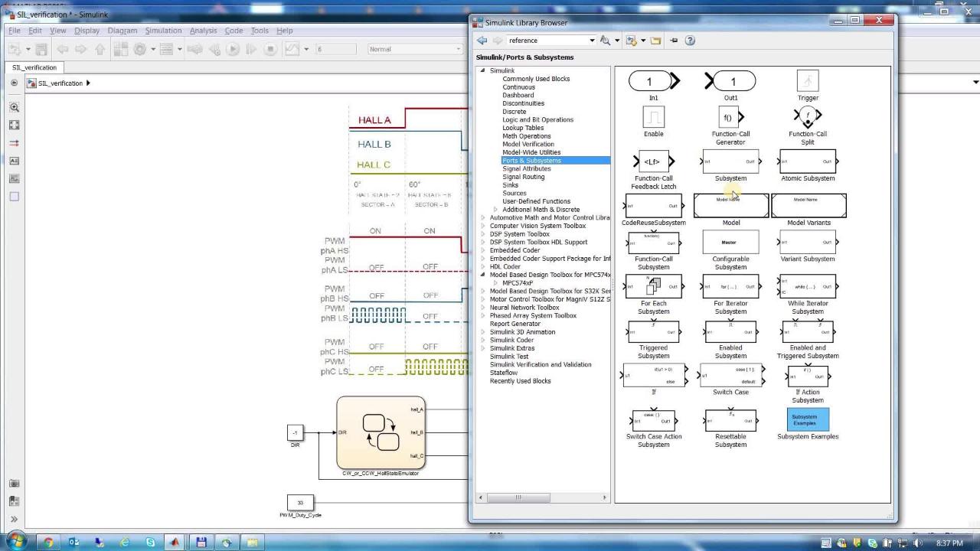Click the Library Browser back arrow
Image resolution: width=980 pixels, height=551 pixels.
(x=482, y=41)
